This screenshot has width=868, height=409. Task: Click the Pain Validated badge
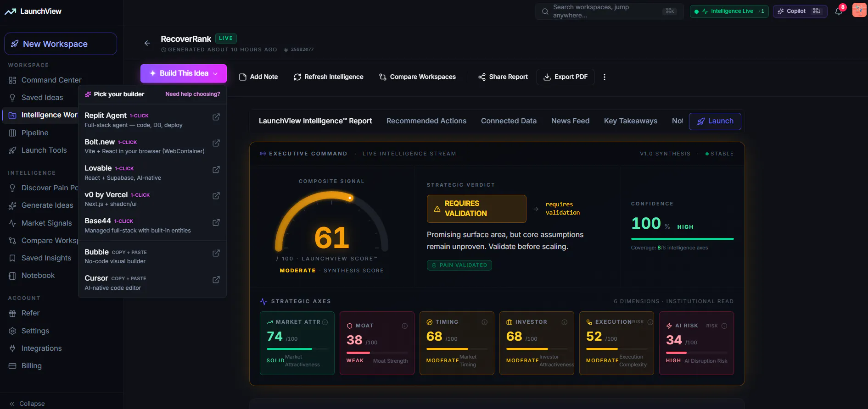[x=459, y=265]
